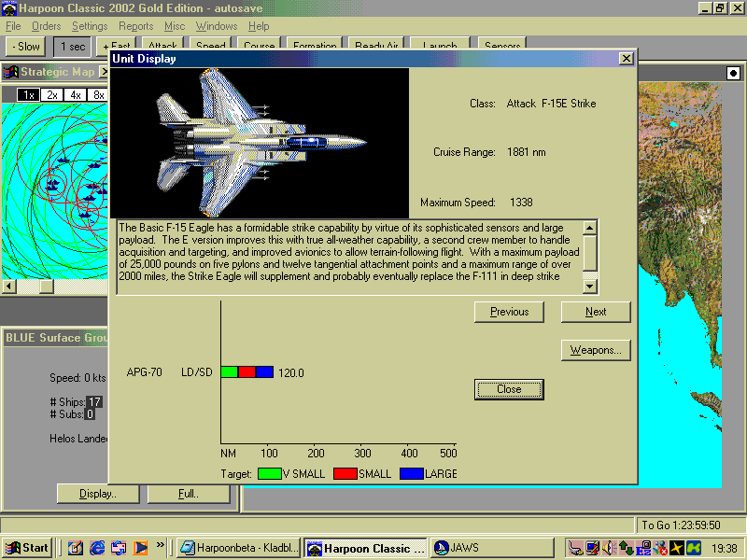Click the Harpoon Classic title bar icon
This screenshot has height=560, width=747.
coord(9,8)
